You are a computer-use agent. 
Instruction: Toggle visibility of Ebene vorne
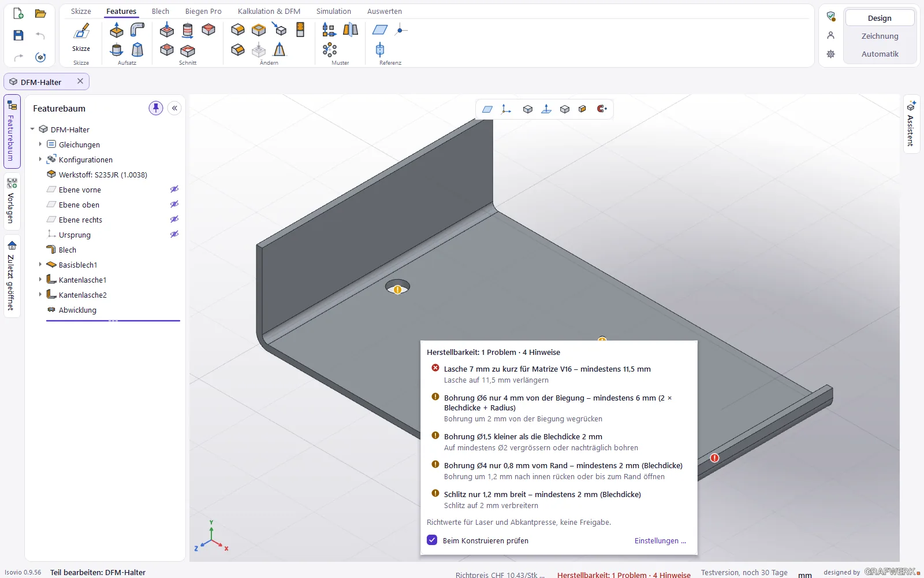[174, 190]
